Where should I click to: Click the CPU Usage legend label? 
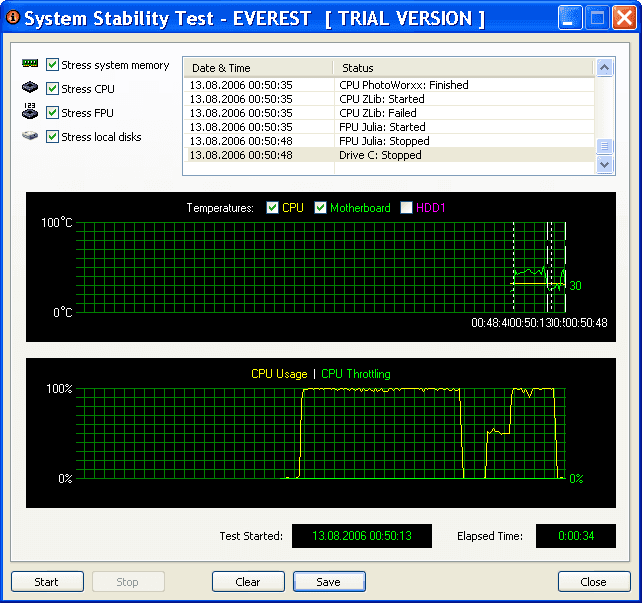[279, 374]
